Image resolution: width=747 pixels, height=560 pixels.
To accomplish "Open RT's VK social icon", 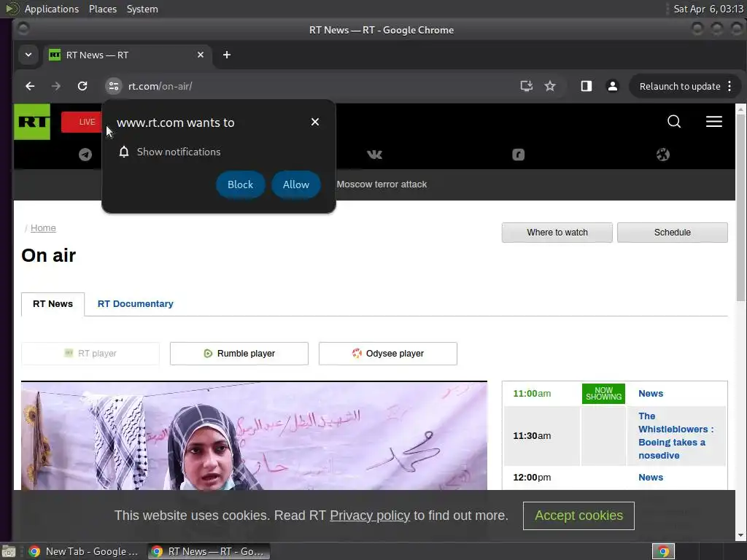I will (374, 155).
